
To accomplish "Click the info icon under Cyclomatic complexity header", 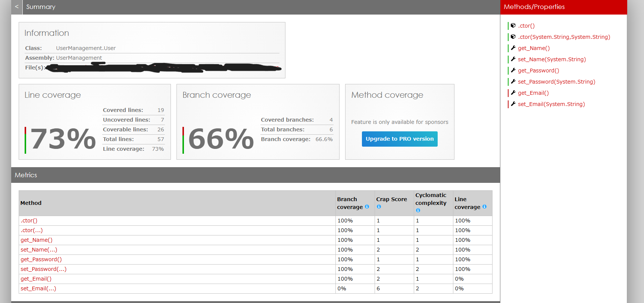I will coord(418,210).
